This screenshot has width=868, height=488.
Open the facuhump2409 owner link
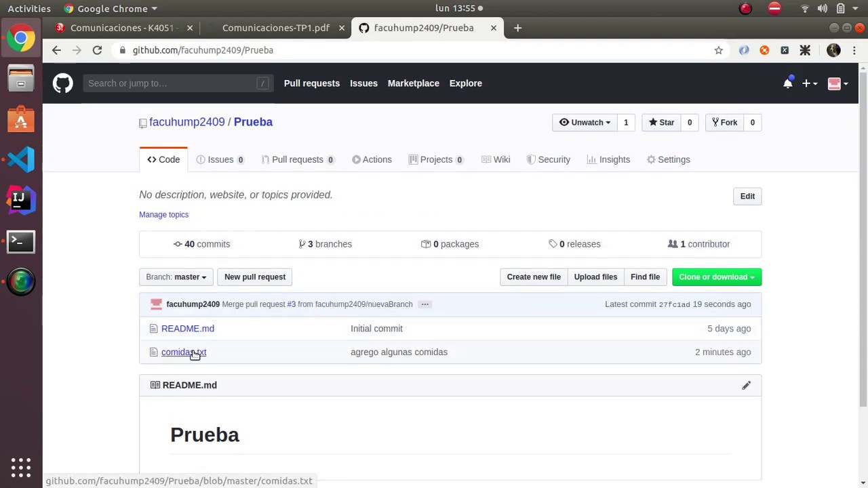(x=186, y=122)
